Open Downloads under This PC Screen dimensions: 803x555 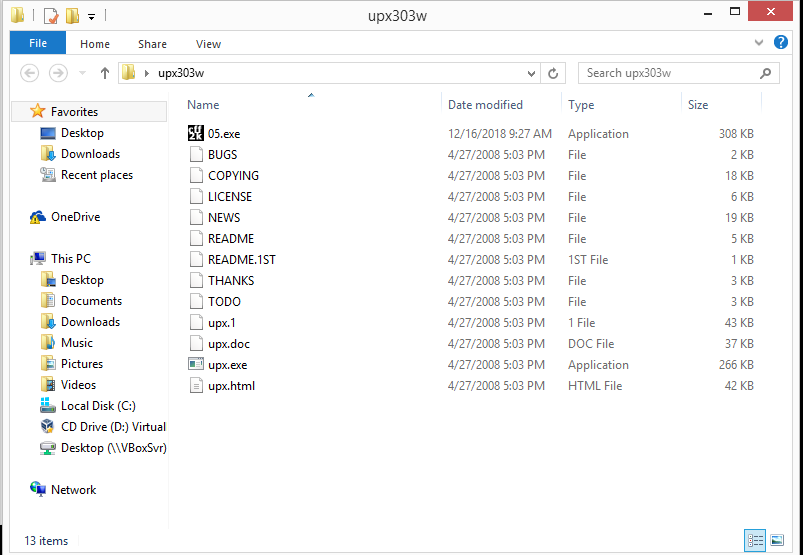[x=90, y=322]
